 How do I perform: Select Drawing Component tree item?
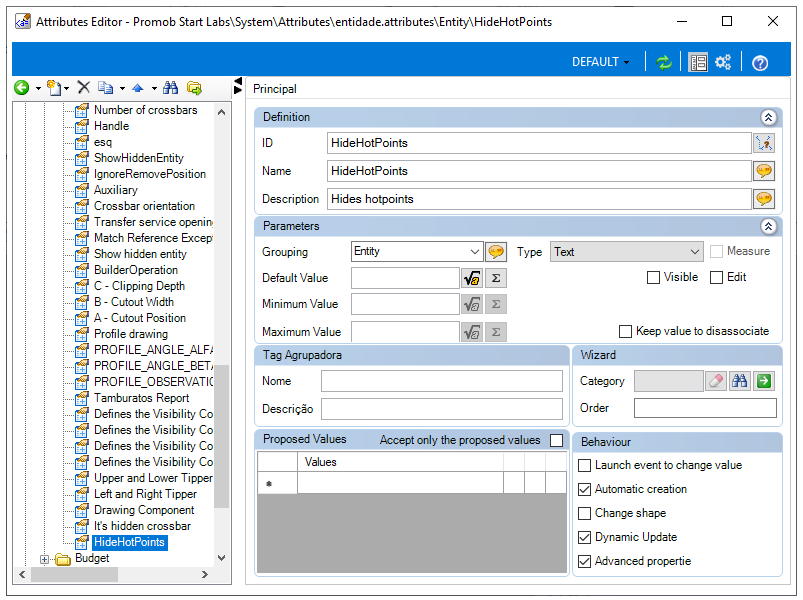tap(144, 510)
